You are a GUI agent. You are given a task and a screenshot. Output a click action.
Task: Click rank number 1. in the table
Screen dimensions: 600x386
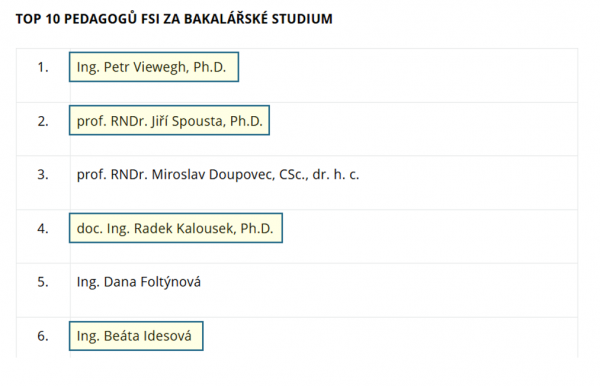click(43, 67)
